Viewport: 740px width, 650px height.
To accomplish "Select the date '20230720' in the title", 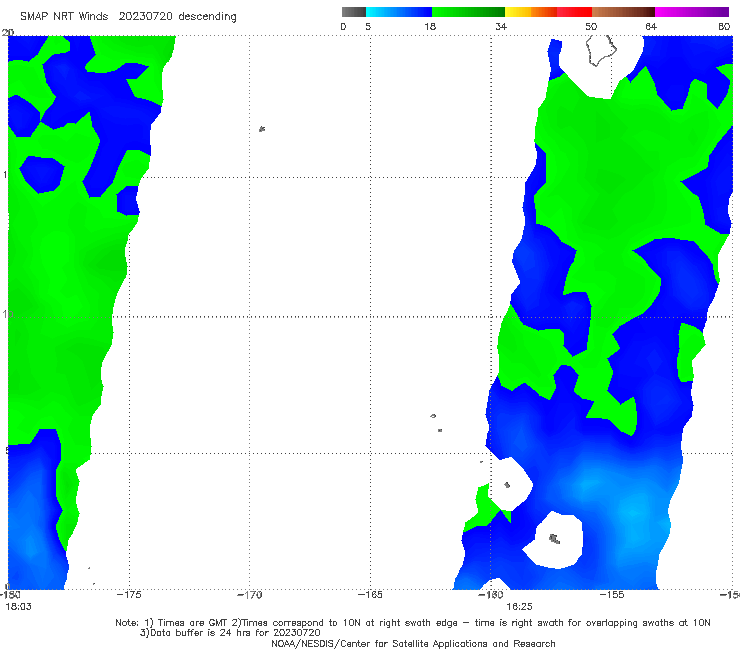I will click(x=146, y=16).
